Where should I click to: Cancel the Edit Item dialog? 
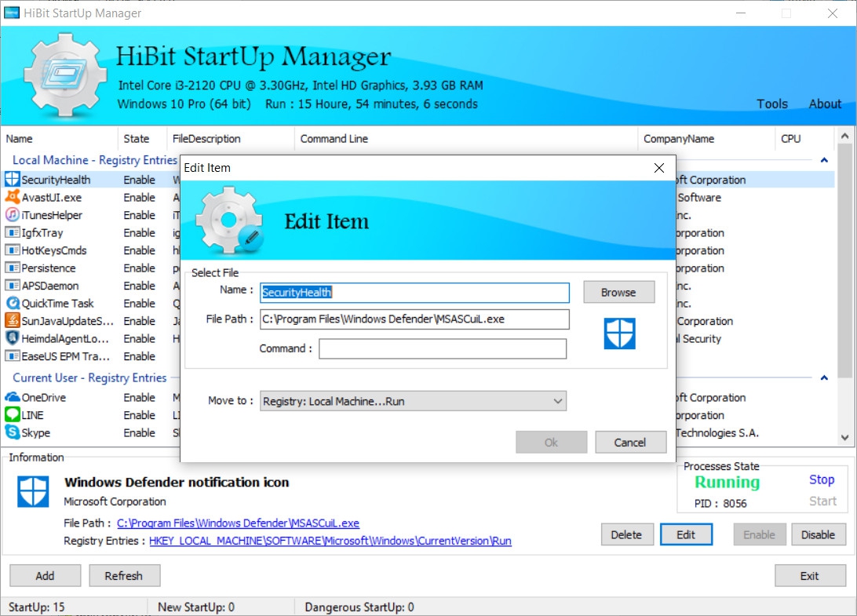[630, 443]
